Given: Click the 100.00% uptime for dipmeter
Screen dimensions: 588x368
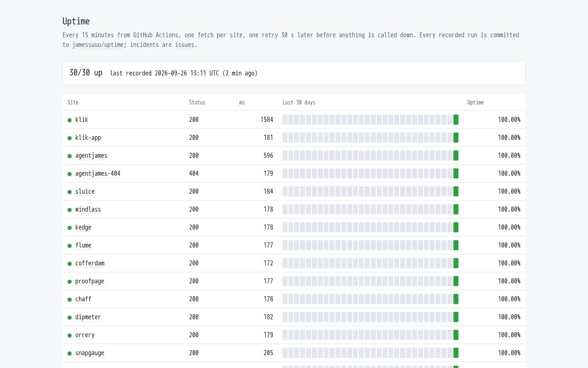Looking at the screenshot, I should coord(509,317).
